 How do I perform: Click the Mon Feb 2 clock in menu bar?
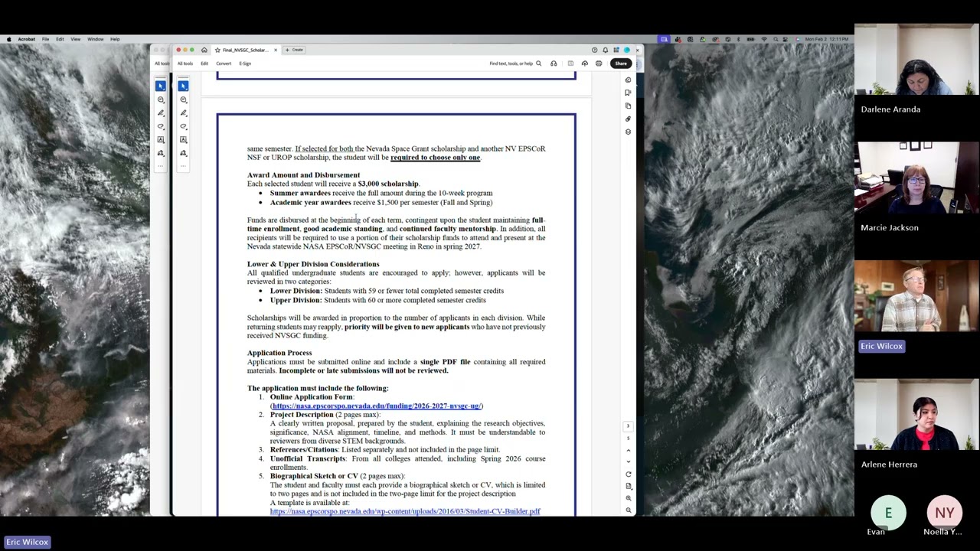pyautogui.click(x=827, y=39)
